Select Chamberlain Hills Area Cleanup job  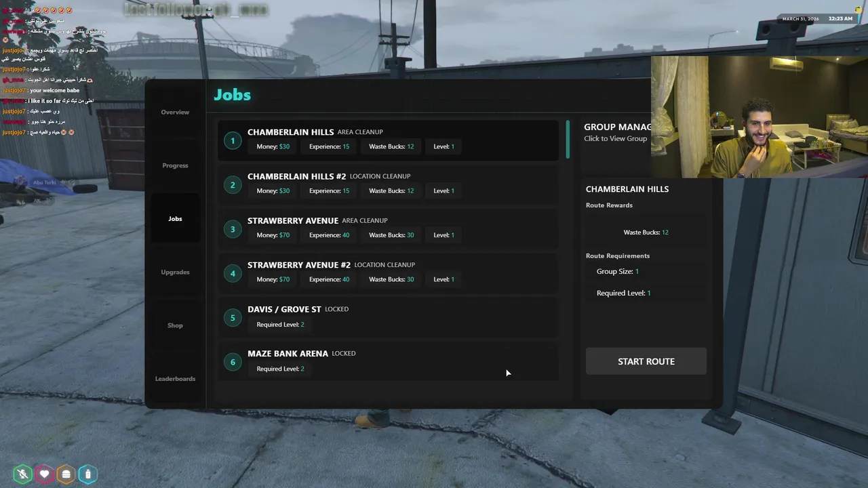(389, 140)
